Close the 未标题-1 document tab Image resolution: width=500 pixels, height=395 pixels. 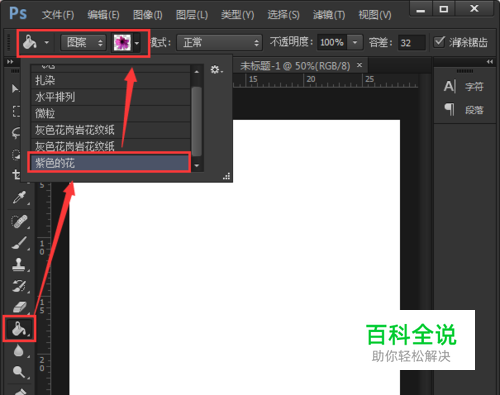point(359,65)
